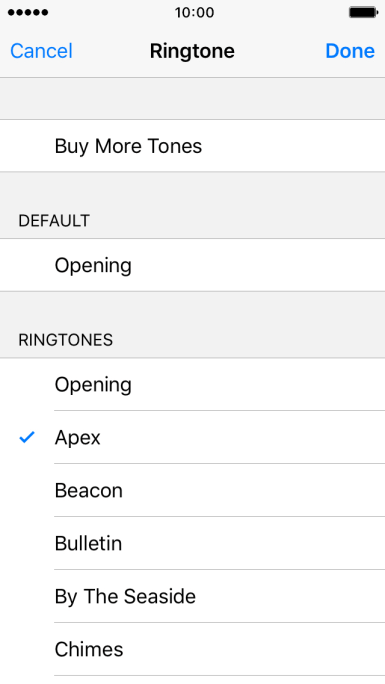Tap empty area left of Bulletin

[x=27, y=543]
